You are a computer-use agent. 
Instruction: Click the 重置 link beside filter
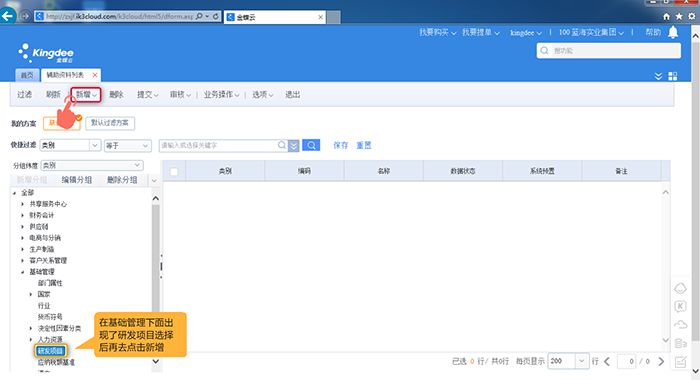tap(364, 145)
